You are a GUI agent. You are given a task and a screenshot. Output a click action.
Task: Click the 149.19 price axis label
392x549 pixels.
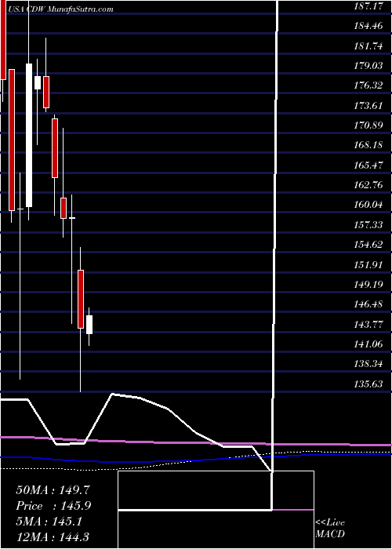pyautogui.click(x=367, y=284)
